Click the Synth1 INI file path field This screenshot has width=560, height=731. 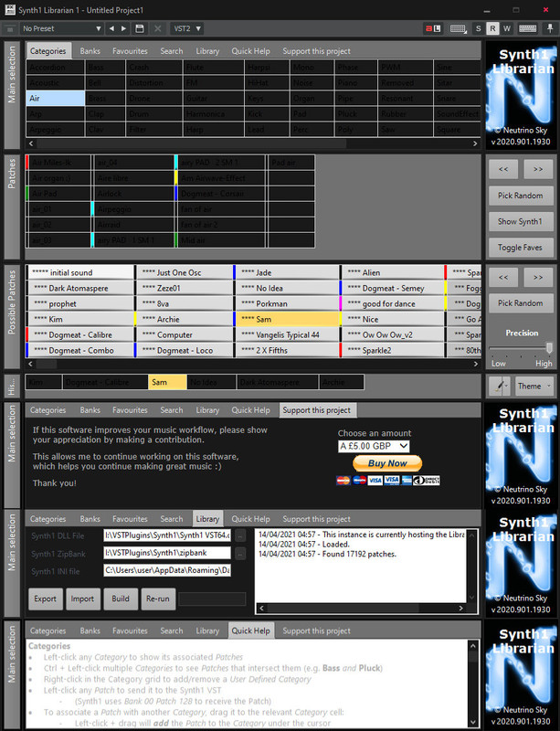(167, 570)
